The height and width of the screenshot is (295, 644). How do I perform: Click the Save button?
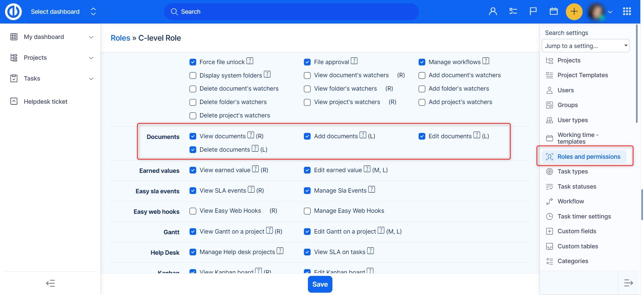tap(320, 284)
